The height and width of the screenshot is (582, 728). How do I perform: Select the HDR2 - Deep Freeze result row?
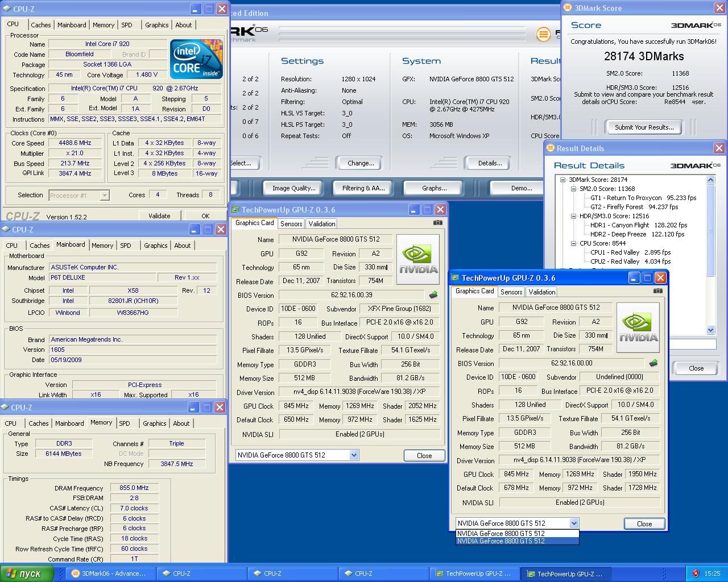[636, 234]
